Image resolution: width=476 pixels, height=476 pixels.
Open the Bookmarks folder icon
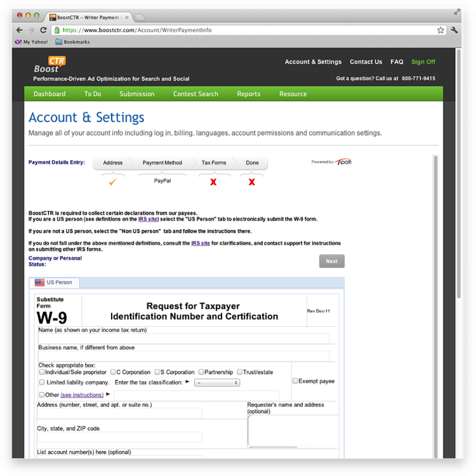point(59,42)
